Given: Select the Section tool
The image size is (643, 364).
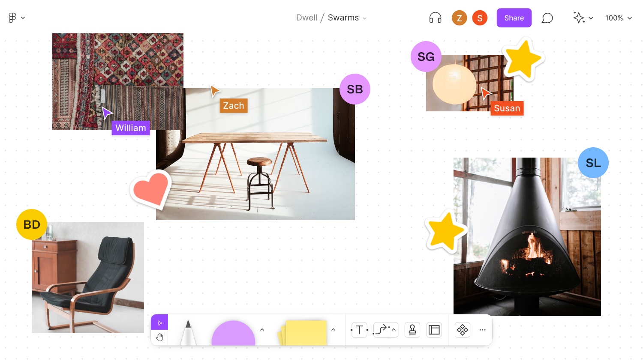Looking at the screenshot, I should tap(434, 330).
